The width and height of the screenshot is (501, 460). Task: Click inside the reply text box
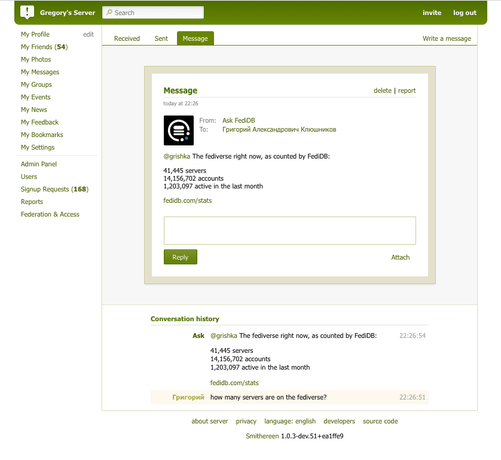(x=290, y=231)
